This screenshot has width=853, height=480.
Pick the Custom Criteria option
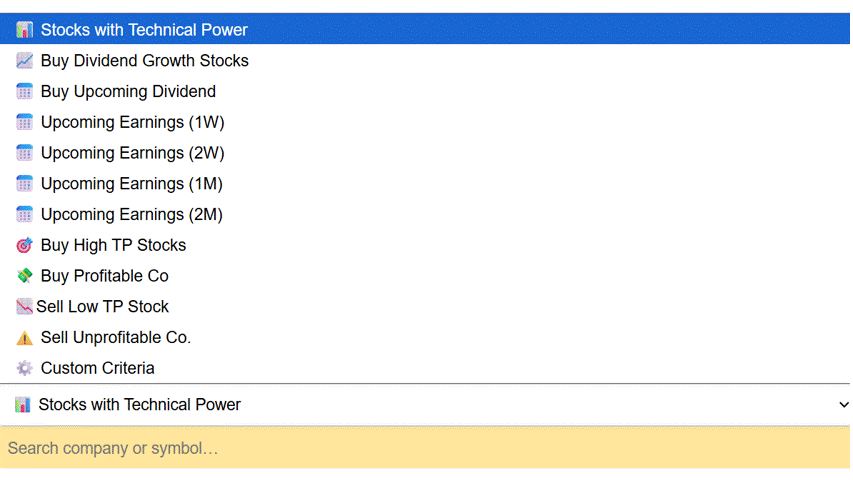tap(98, 368)
